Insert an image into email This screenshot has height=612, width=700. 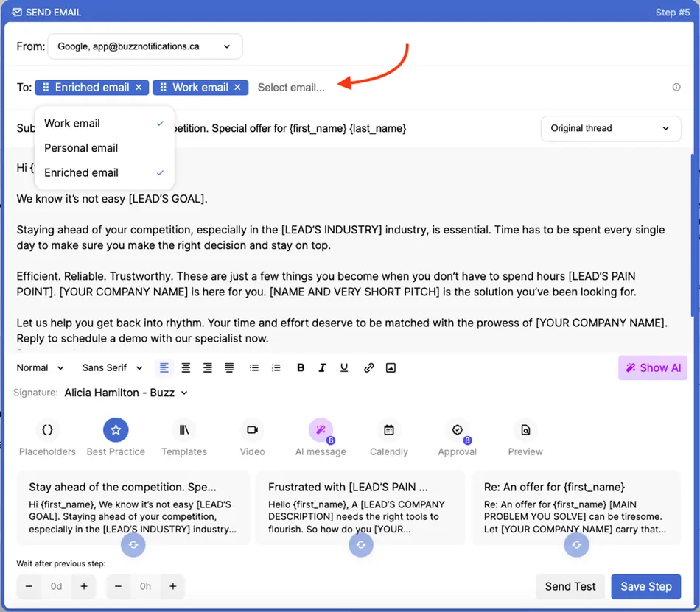click(391, 367)
